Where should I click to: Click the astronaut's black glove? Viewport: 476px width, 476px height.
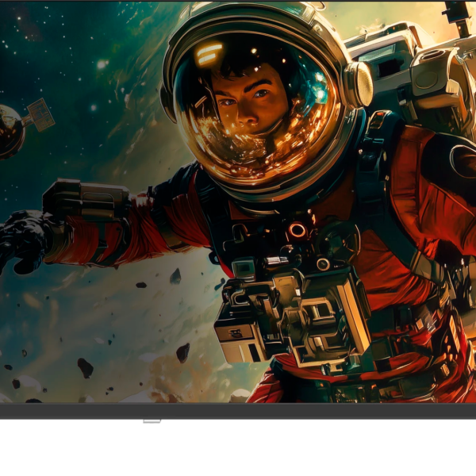pos(22,240)
